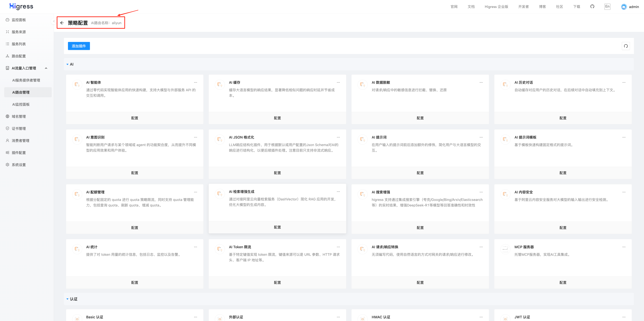The image size is (644, 321).
Task: Open more options on the AI 提示词 card
Action: (x=481, y=137)
